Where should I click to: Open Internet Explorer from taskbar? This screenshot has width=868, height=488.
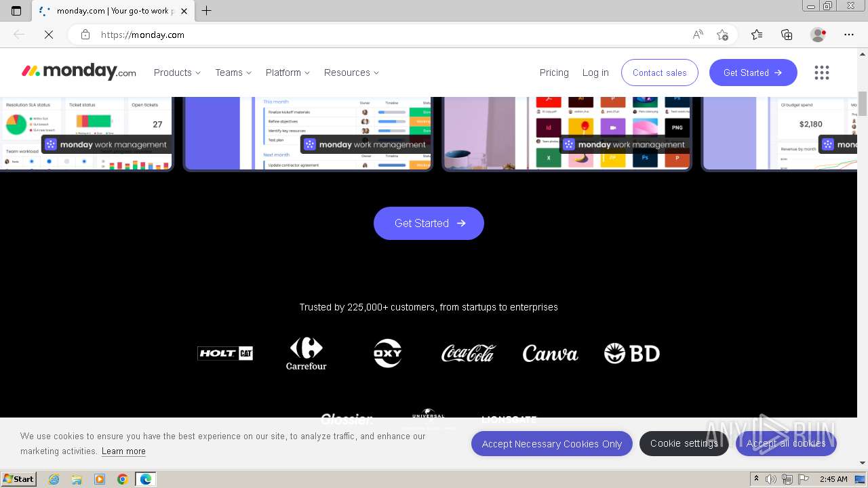tap(54, 479)
